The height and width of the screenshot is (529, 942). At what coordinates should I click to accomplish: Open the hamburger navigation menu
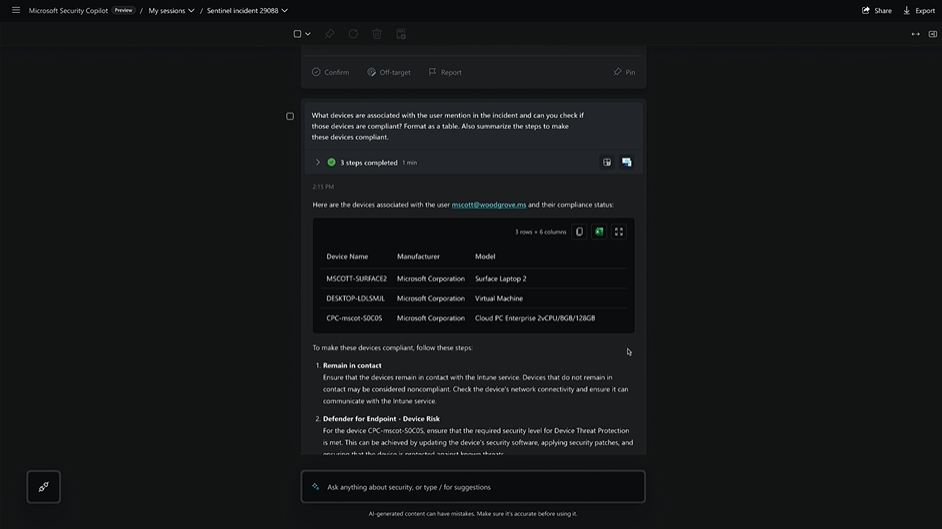[x=15, y=10]
